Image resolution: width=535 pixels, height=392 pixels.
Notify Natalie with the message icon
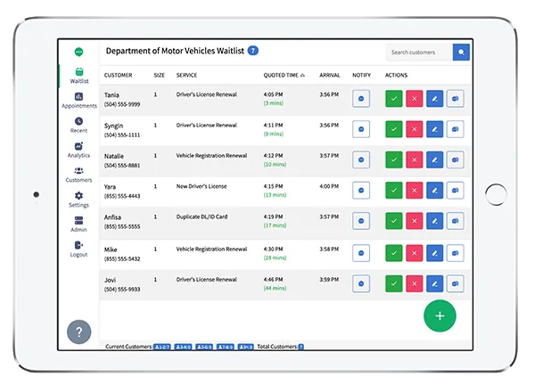361,159
